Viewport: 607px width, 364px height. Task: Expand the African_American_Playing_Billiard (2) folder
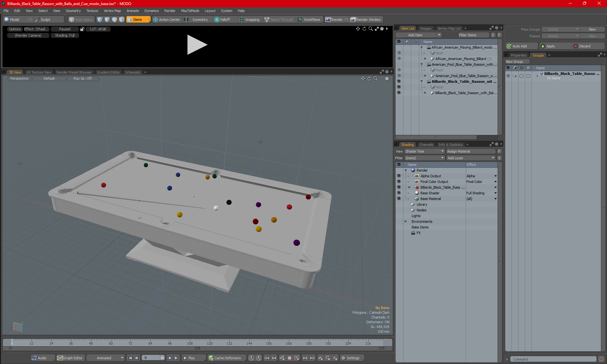pos(425,59)
